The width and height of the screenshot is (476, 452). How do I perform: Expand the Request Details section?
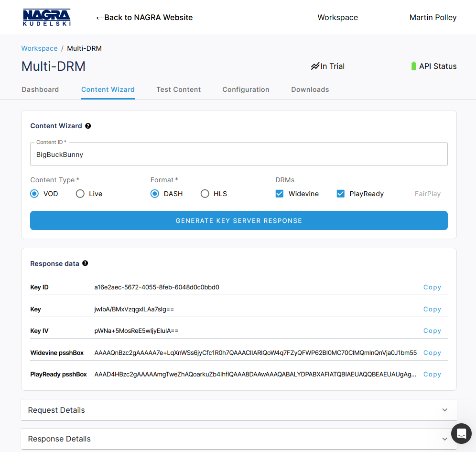pos(238,410)
